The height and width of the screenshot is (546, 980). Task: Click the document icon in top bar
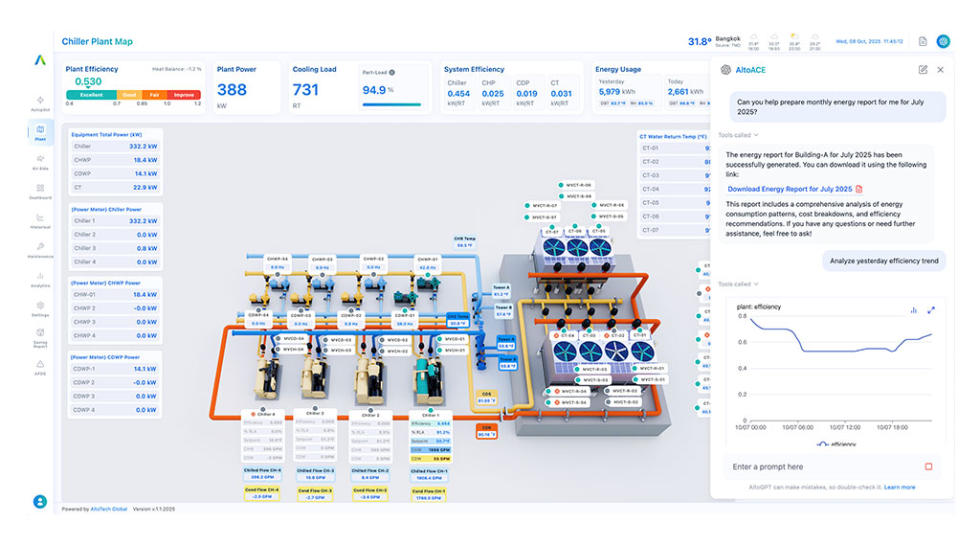click(923, 41)
